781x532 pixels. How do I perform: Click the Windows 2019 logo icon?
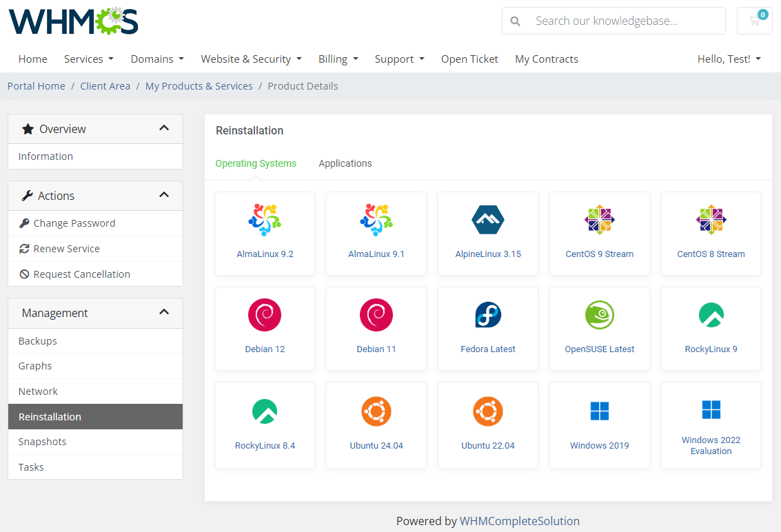[599, 411]
